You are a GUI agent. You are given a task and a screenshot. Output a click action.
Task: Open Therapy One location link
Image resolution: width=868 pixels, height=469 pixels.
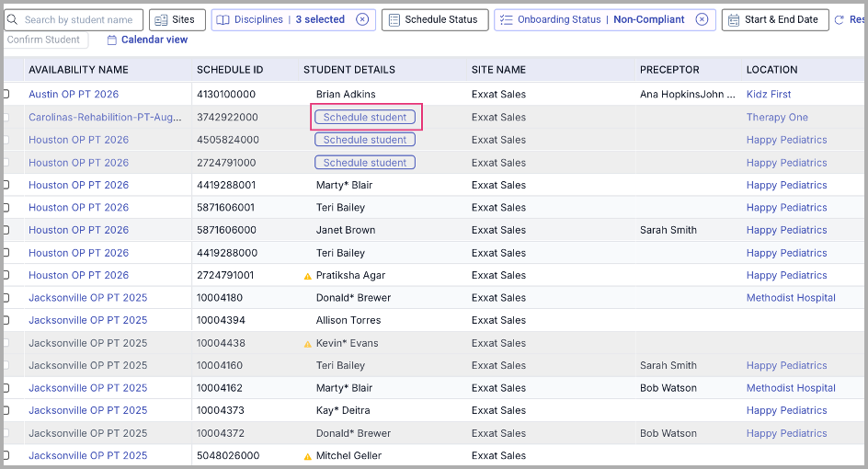(x=777, y=118)
